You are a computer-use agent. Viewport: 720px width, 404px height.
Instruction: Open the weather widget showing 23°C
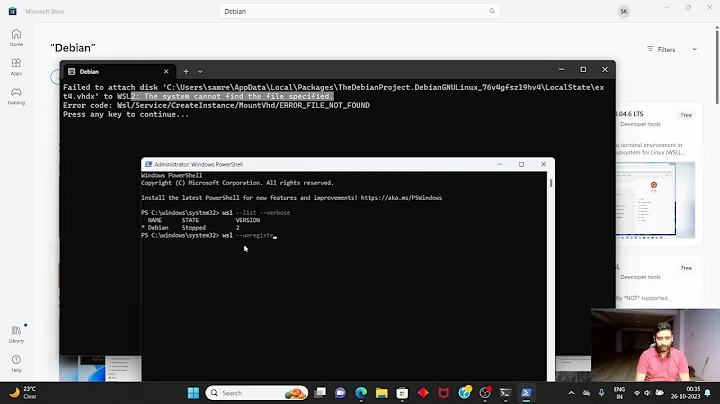(24, 393)
